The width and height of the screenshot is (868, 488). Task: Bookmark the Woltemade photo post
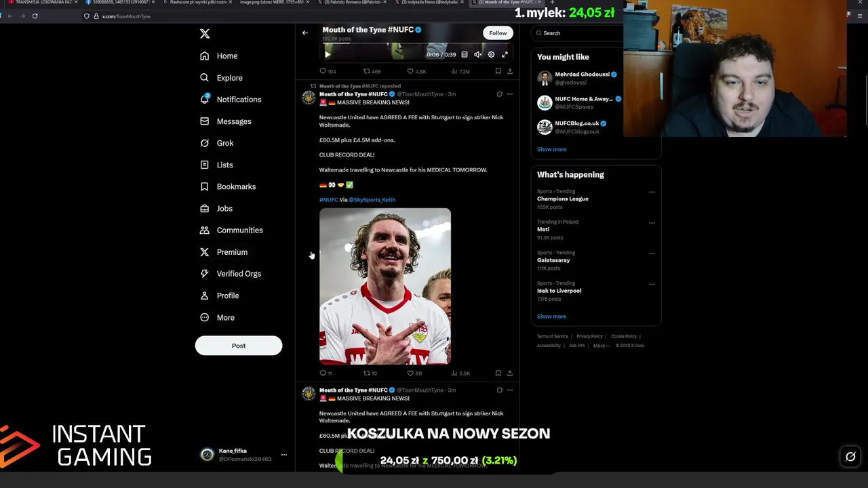coord(498,373)
